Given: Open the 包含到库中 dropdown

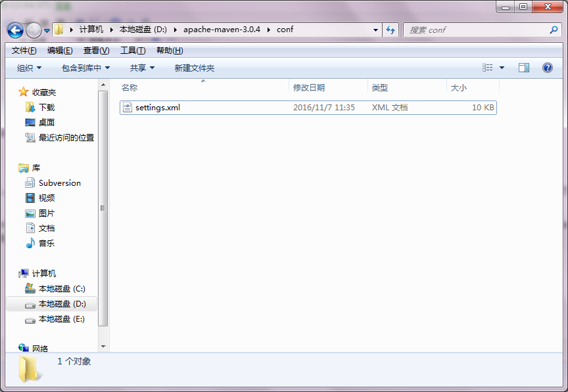Looking at the screenshot, I should pyautogui.click(x=85, y=68).
